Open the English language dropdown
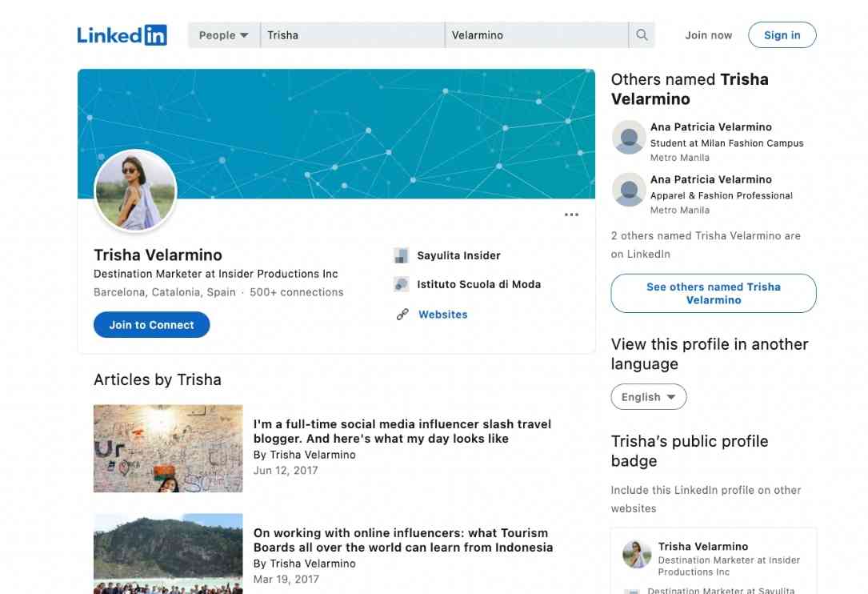 649,397
